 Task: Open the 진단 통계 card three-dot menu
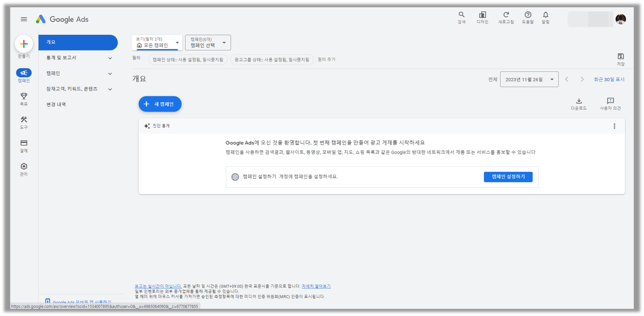[614, 126]
